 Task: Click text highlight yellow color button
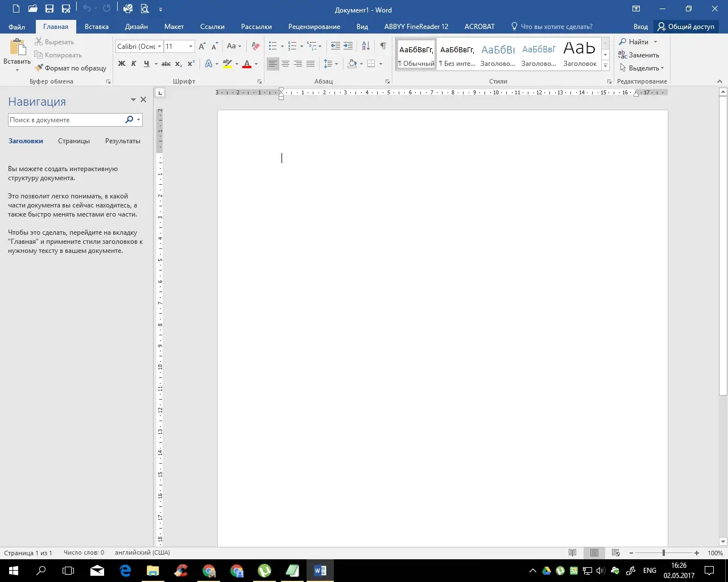[x=227, y=64]
